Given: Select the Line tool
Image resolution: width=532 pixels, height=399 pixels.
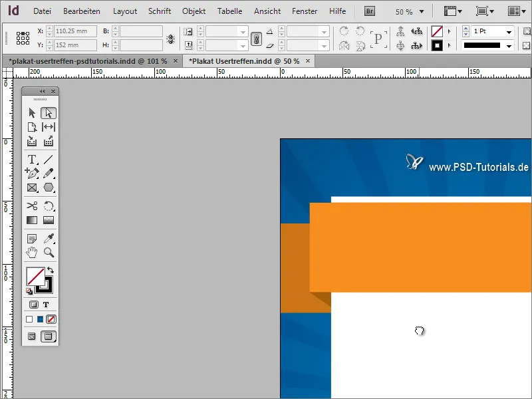Looking at the screenshot, I should (49, 159).
